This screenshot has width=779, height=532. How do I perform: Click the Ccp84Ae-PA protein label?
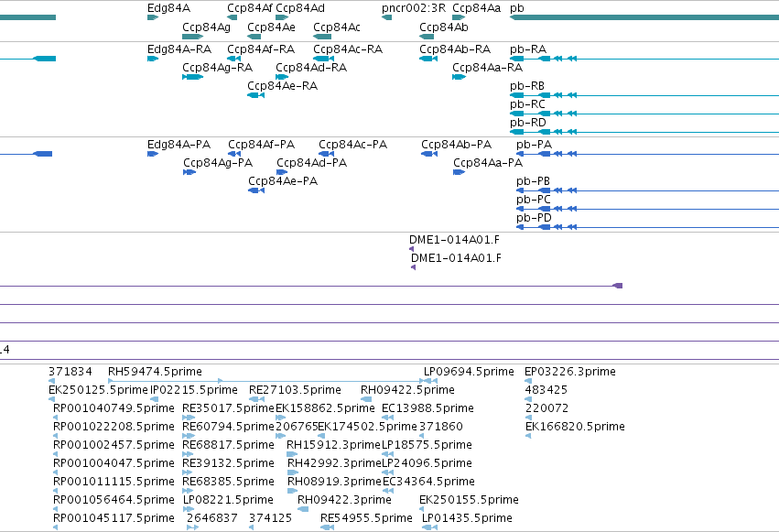pos(283,181)
